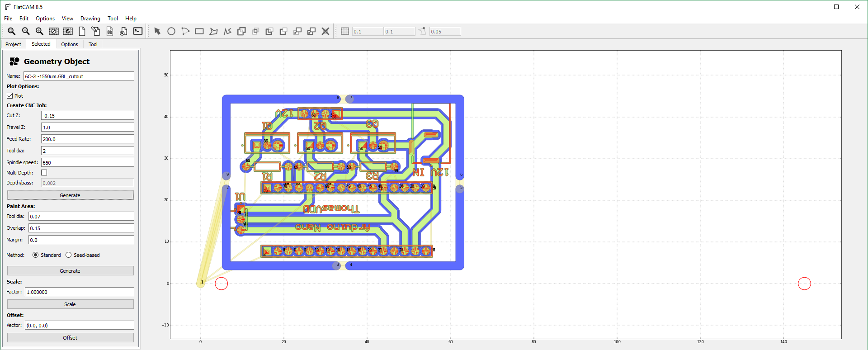Click the Update Geometry (Ok) icon
The width and height of the screenshot is (868, 350).
pyautogui.click(x=110, y=31)
